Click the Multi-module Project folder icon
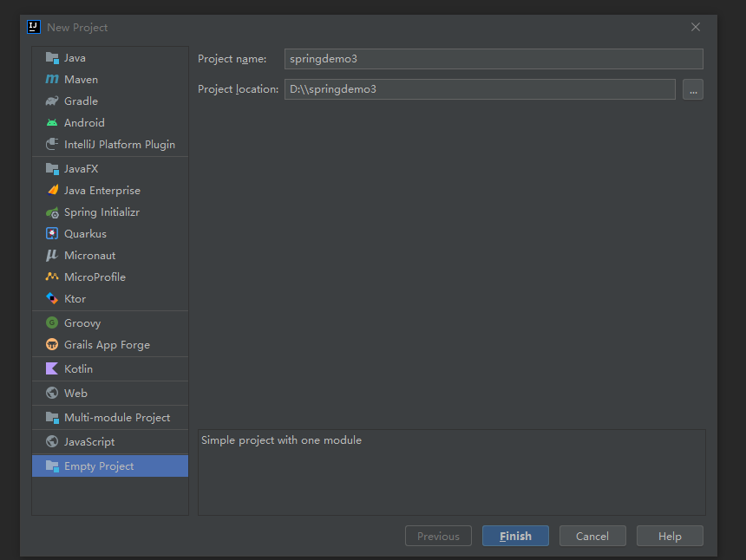Screen dimensions: 746x560 [52, 417]
